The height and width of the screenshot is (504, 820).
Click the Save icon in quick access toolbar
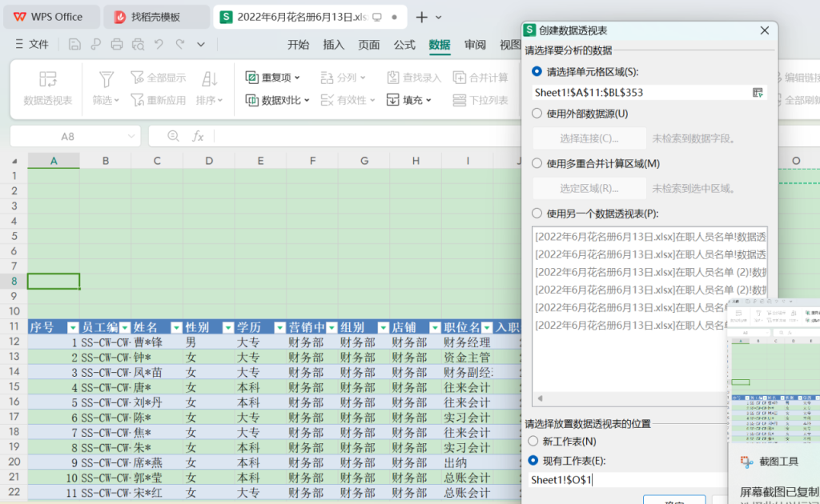pyautogui.click(x=74, y=45)
